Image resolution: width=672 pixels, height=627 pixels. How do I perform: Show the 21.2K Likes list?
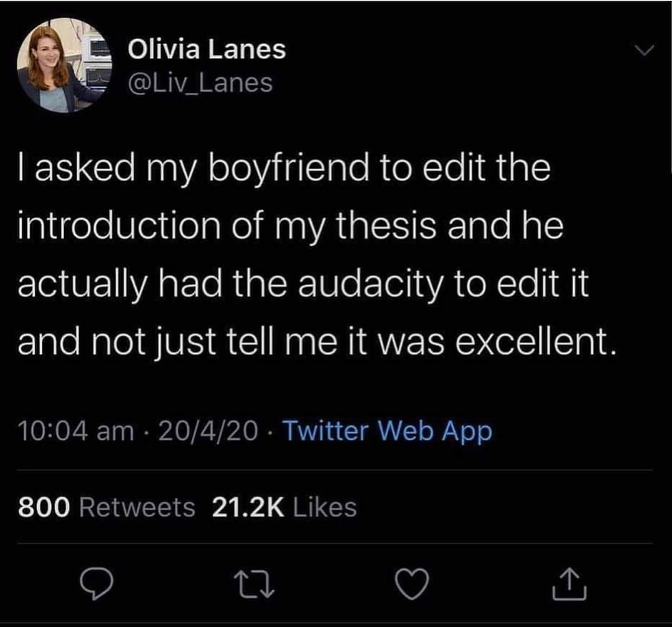284,508
